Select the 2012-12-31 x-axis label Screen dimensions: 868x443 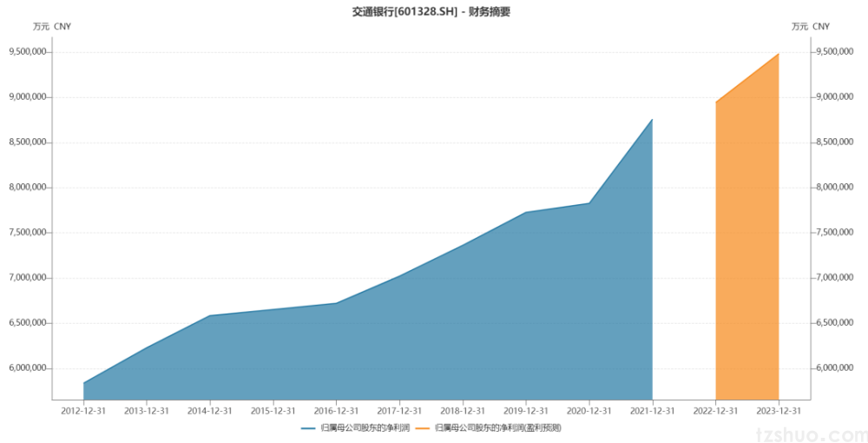tap(83, 411)
